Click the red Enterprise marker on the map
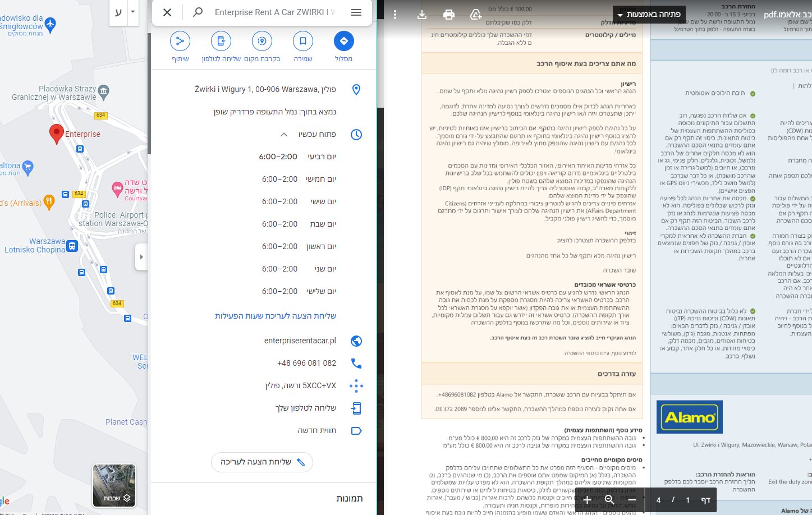Screen dimensions: 812x515 coord(56,134)
